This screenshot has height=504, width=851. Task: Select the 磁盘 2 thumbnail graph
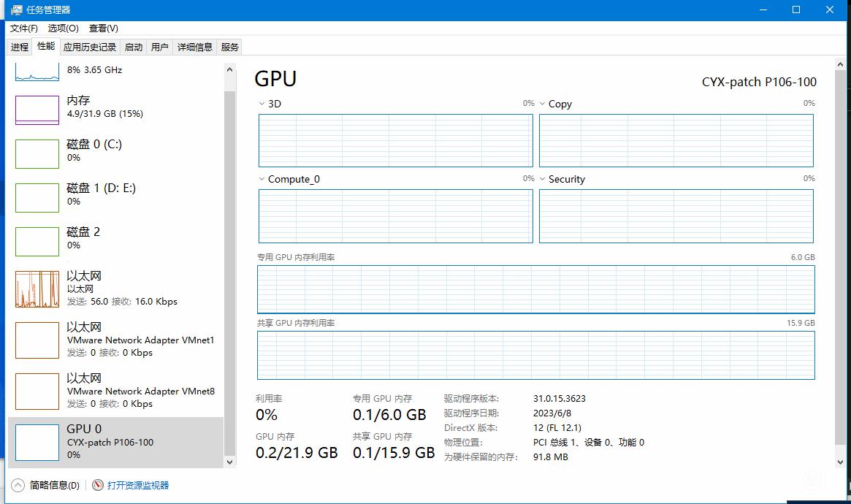click(37, 242)
